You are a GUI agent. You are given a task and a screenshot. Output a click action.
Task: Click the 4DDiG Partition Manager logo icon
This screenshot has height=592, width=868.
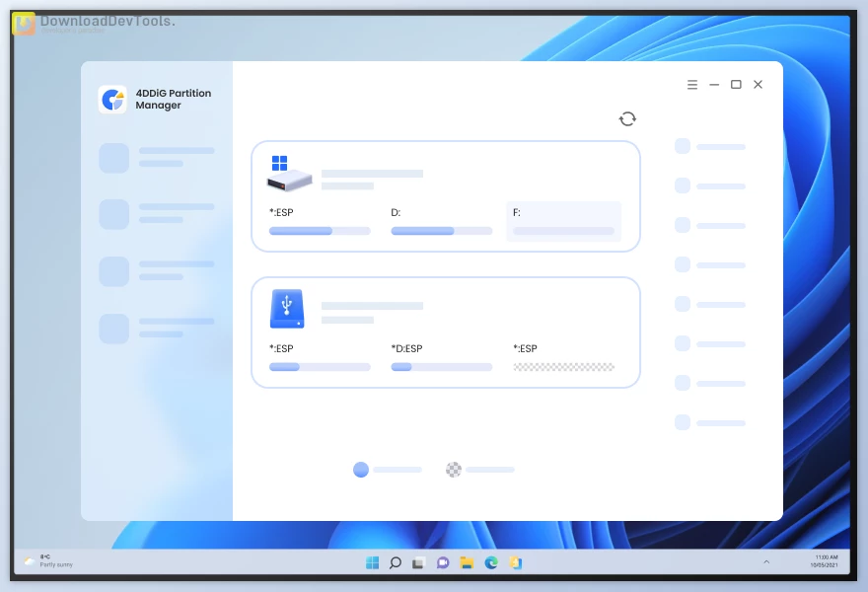point(112,99)
